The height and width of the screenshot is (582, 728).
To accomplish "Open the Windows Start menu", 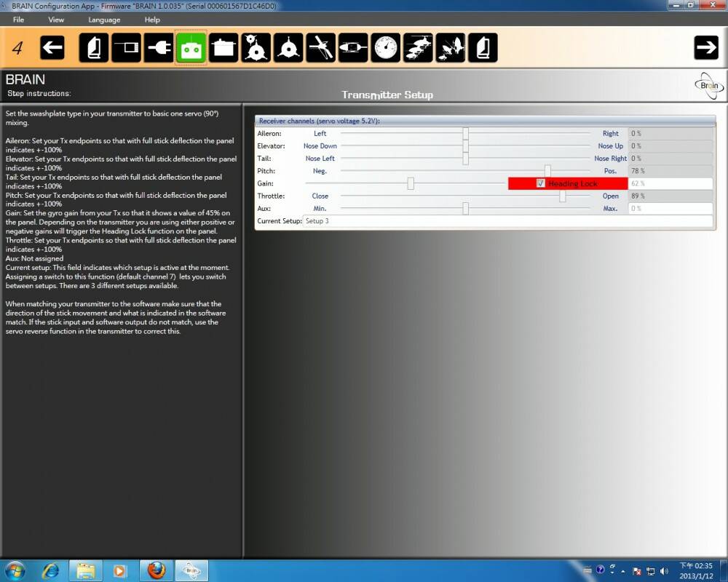I will (x=15, y=570).
